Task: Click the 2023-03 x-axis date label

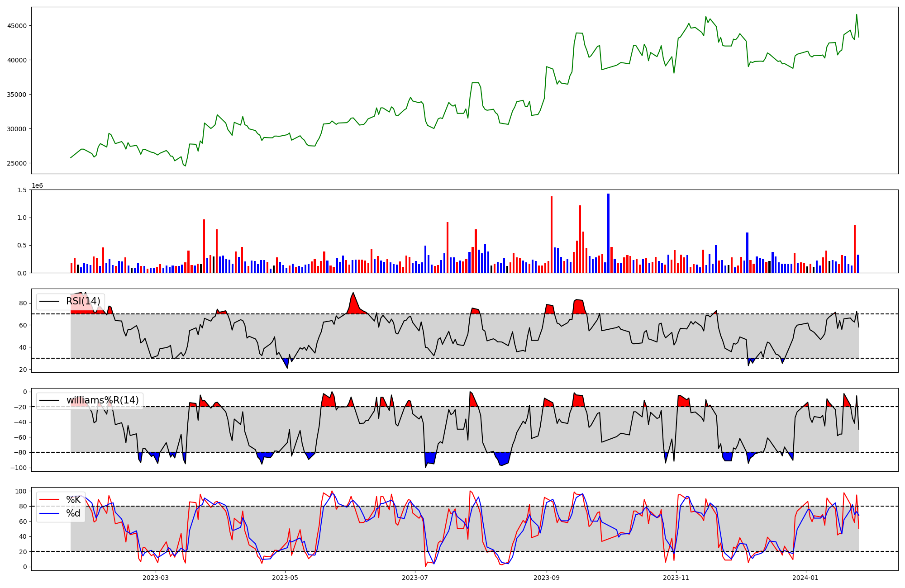Action: coord(155,578)
